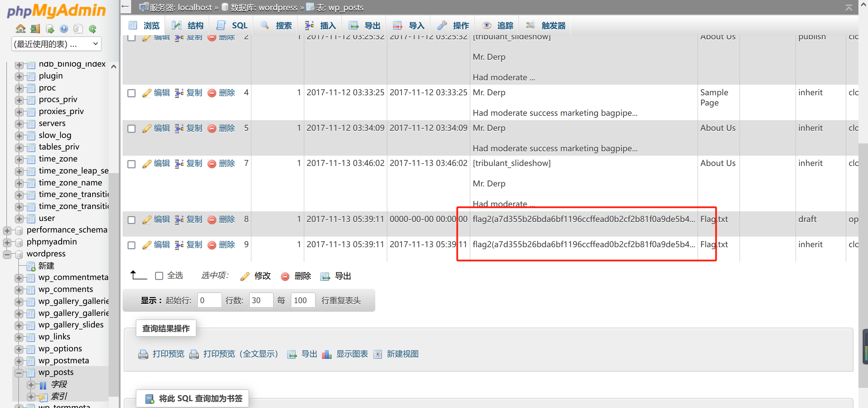Switch to the Insert tab
The image size is (868, 408).
click(320, 26)
